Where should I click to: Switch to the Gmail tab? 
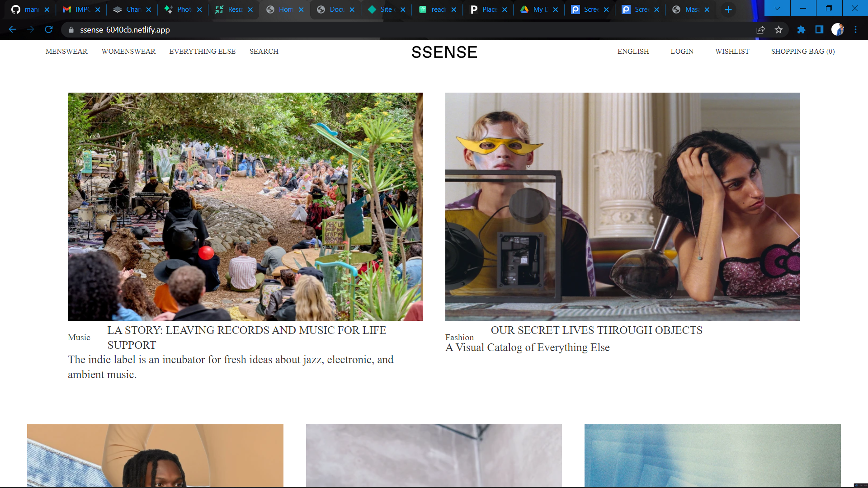click(77, 9)
